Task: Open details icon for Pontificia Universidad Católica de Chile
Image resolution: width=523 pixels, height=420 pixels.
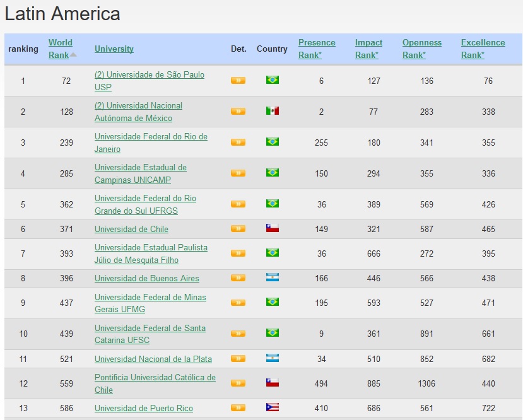Action: pyautogui.click(x=238, y=383)
